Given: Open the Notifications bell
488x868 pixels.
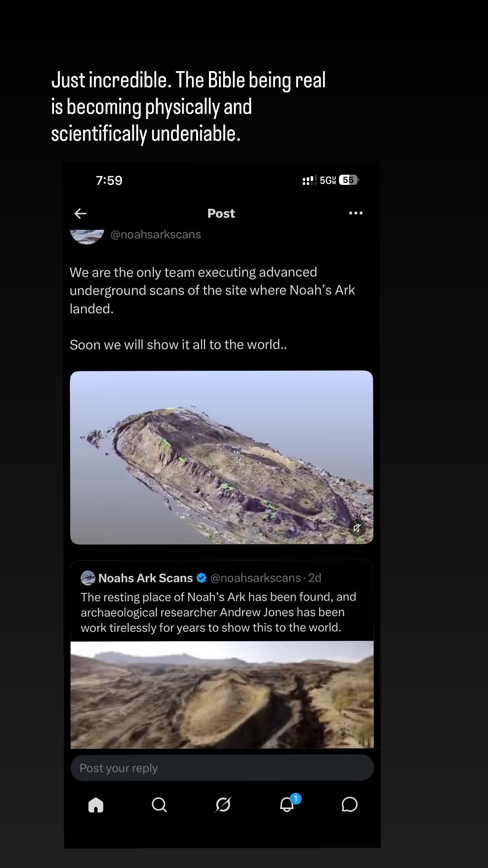Looking at the screenshot, I should pos(287,804).
